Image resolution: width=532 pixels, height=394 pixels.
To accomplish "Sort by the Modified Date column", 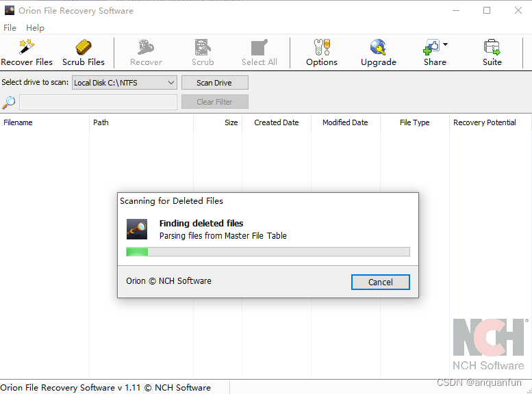I will click(x=345, y=122).
